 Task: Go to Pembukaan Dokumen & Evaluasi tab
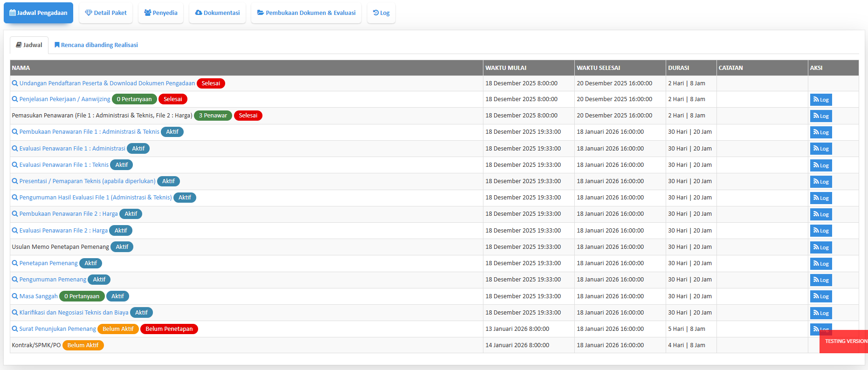click(x=306, y=13)
